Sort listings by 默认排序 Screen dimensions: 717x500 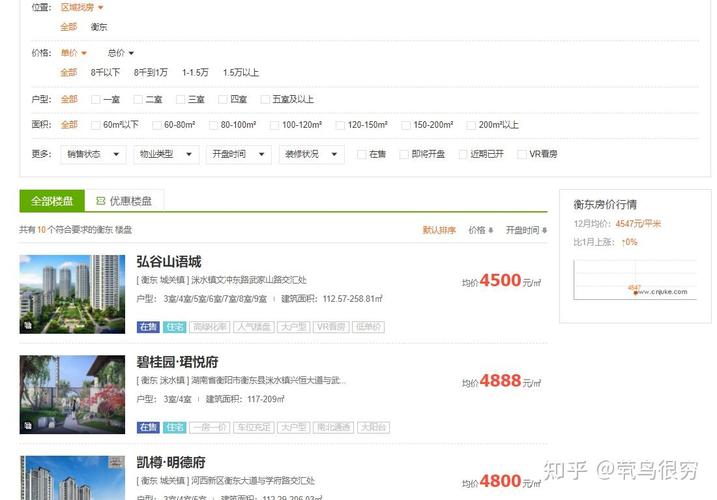pyautogui.click(x=439, y=230)
